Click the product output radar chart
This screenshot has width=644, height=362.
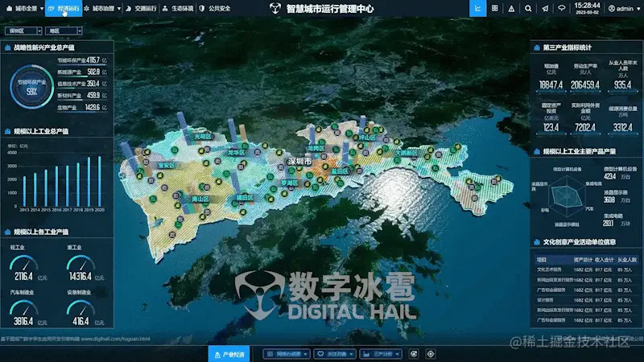point(568,196)
